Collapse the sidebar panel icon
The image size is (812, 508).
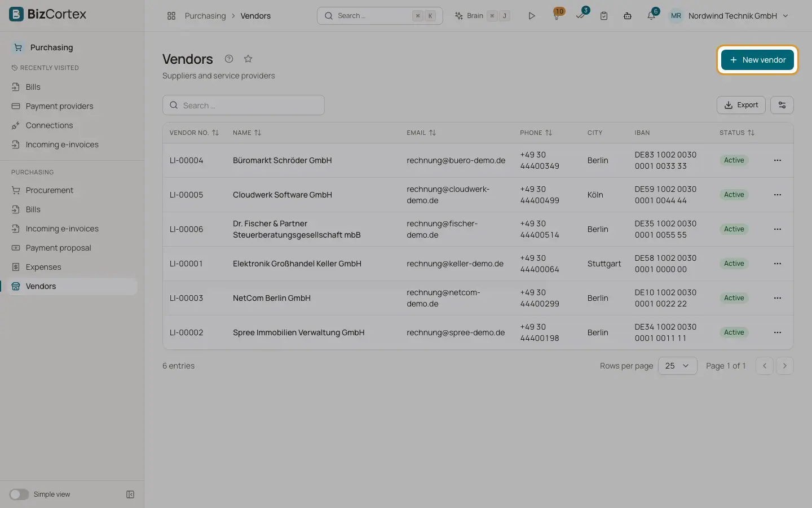coord(130,494)
